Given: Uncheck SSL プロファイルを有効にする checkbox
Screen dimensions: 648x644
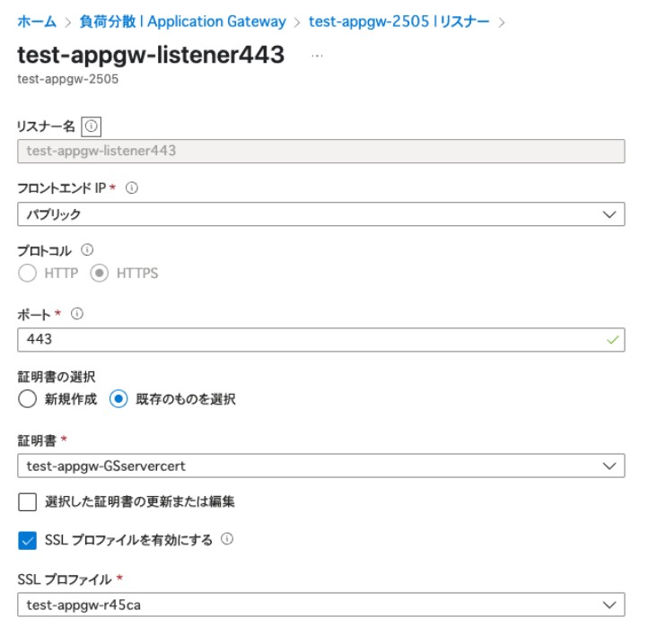Looking at the screenshot, I should [x=27, y=540].
